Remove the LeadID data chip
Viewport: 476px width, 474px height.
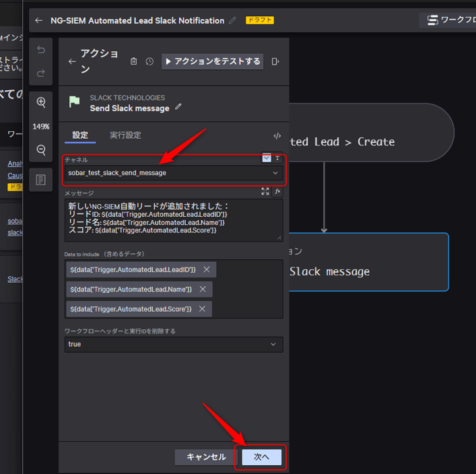point(207,269)
